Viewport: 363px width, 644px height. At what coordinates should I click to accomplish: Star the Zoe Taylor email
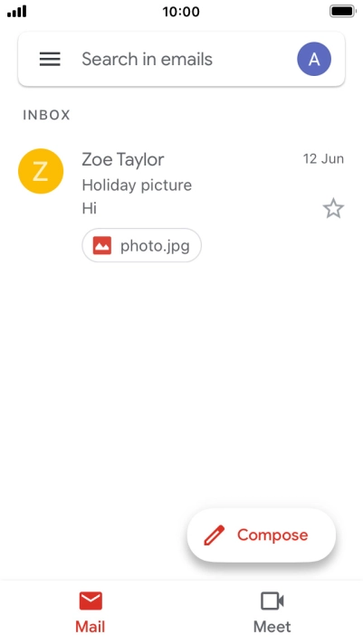(x=333, y=208)
